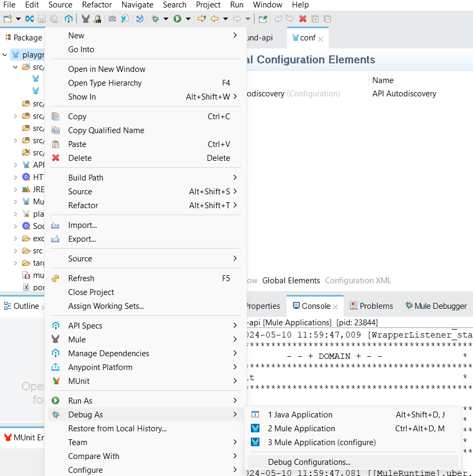473x476 pixels.
Task: Open the Debug button dropdown arrow
Action: [x=166, y=19]
